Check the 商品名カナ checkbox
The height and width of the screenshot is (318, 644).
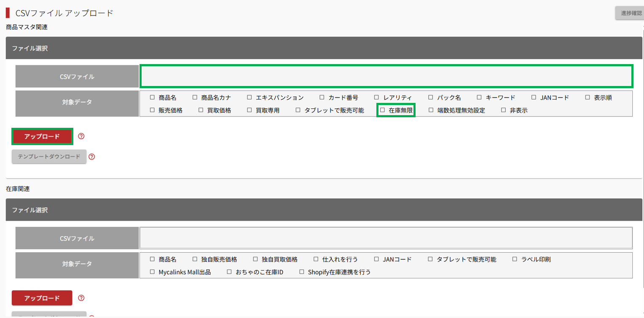(195, 97)
